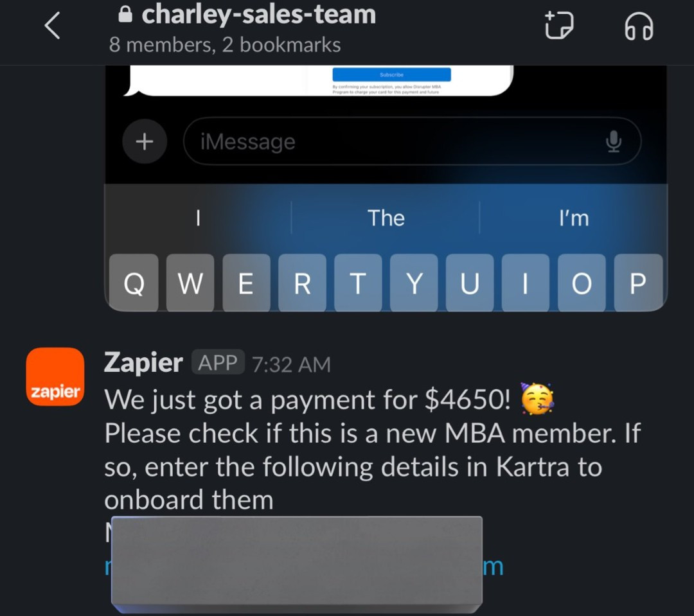Tap the back arrow in channel header
Viewport: 694px width, 616px height.
(52, 26)
